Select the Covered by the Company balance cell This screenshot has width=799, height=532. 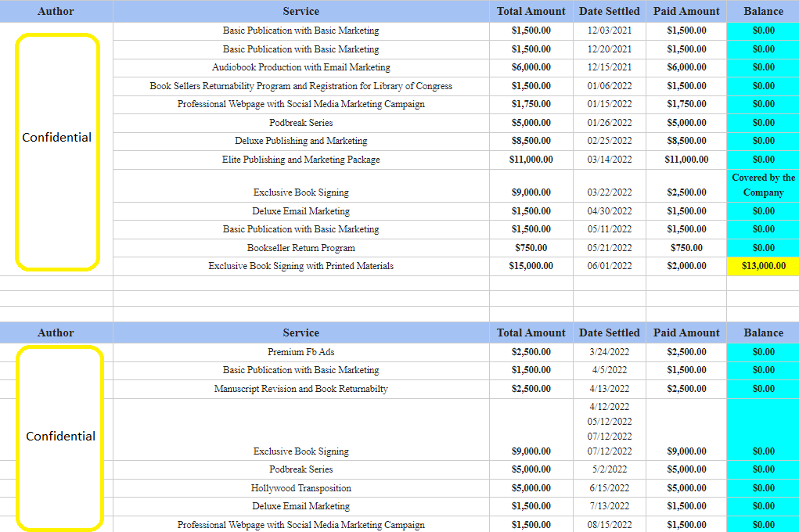tap(763, 185)
